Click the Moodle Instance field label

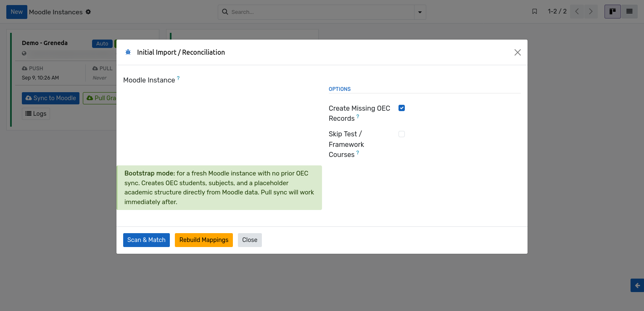tap(149, 80)
